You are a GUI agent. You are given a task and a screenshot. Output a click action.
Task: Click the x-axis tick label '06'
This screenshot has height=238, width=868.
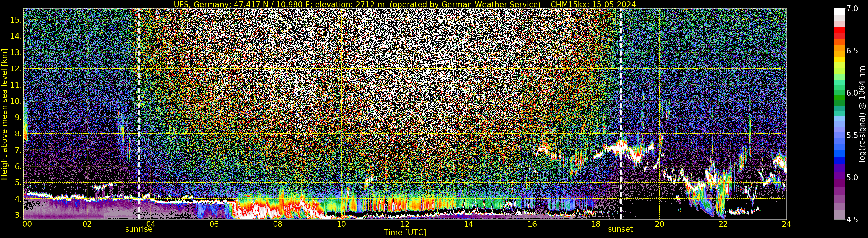[x=214, y=224]
